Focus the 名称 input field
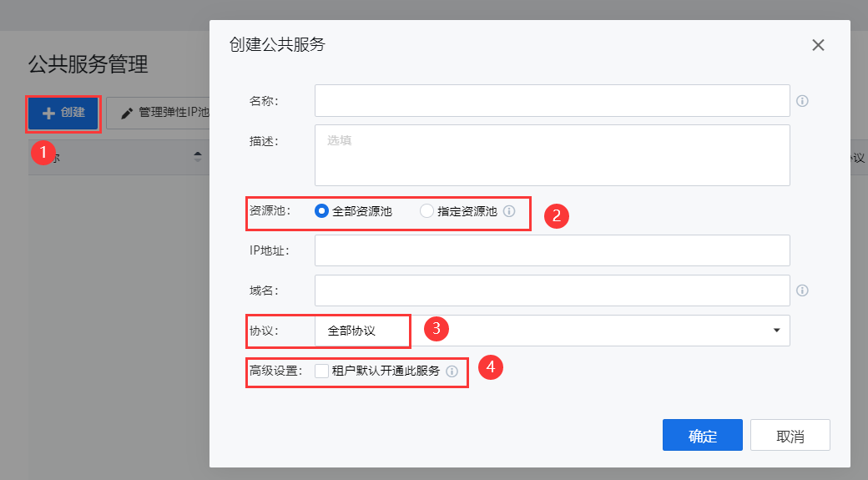The height and width of the screenshot is (480, 868). tap(552, 101)
